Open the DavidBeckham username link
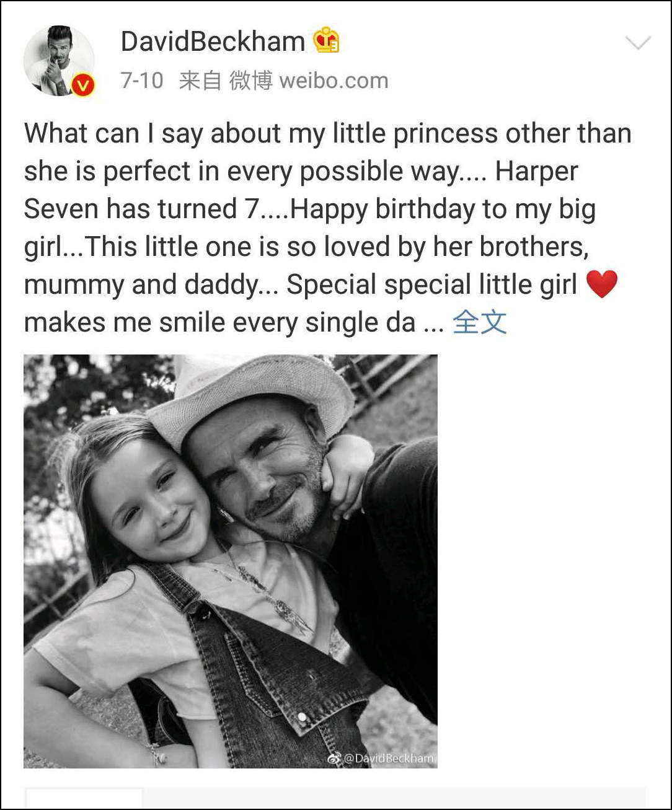Screen dimensions: 672x810 [x=213, y=42]
